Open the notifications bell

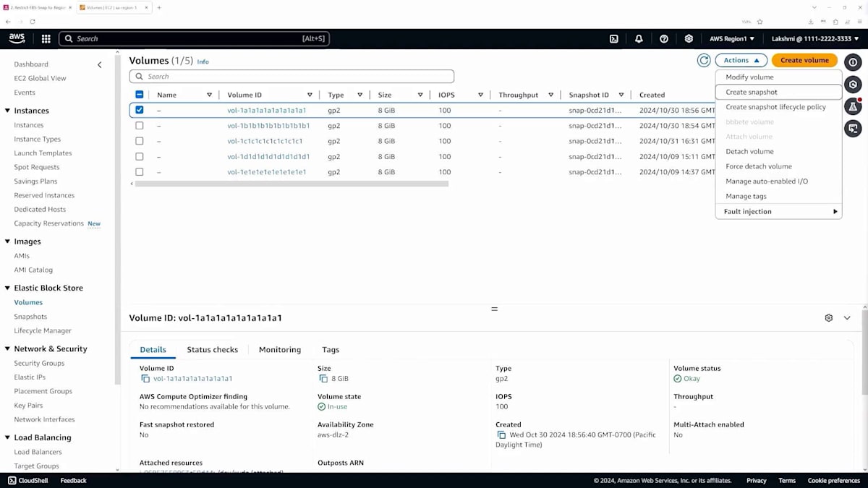[x=639, y=39]
